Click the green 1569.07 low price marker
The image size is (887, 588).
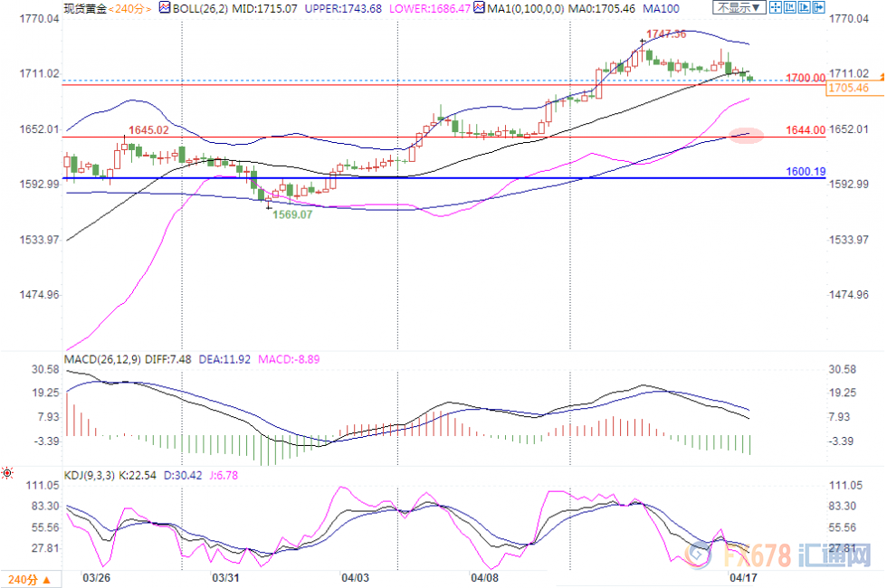293,214
